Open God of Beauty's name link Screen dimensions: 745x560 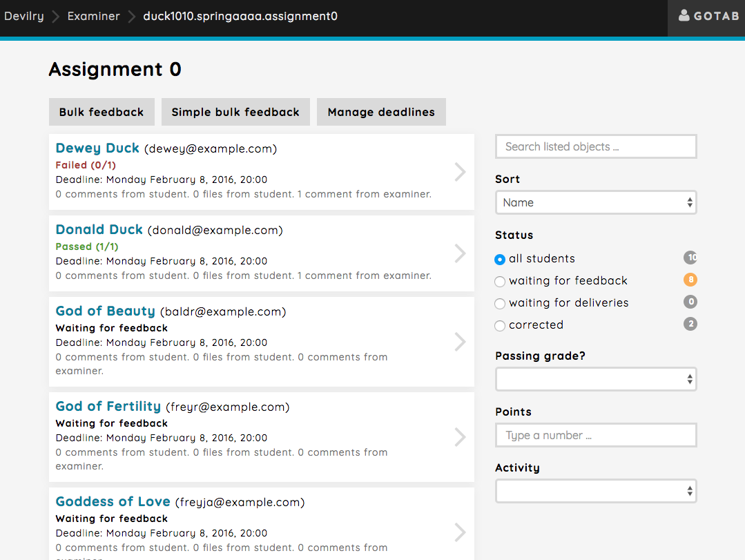pyautogui.click(x=105, y=311)
